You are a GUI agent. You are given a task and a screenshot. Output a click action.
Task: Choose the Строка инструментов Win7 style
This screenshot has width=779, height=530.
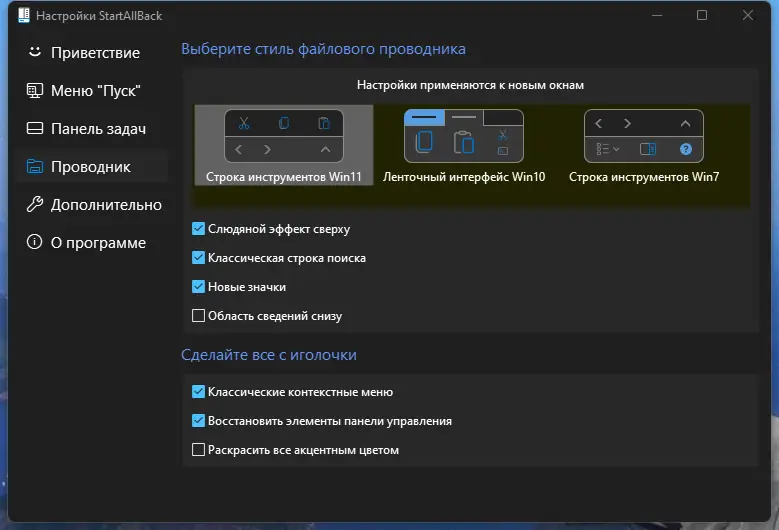point(644,145)
